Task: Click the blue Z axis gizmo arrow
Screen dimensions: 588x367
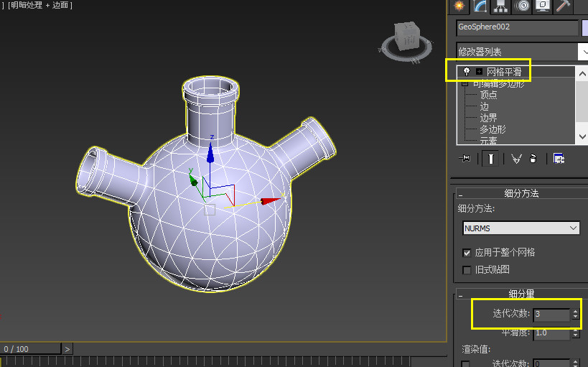Action: pyautogui.click(x=210, y=152)
